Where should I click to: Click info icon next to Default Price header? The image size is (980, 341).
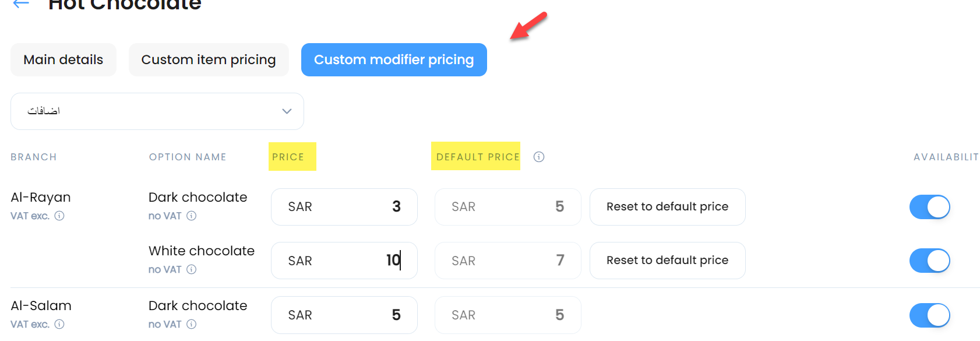coord(539,157)
